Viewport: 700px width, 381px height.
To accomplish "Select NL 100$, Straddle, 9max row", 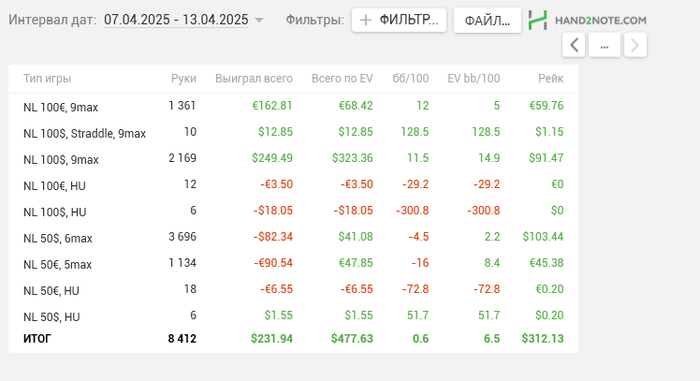I will 293,133.
